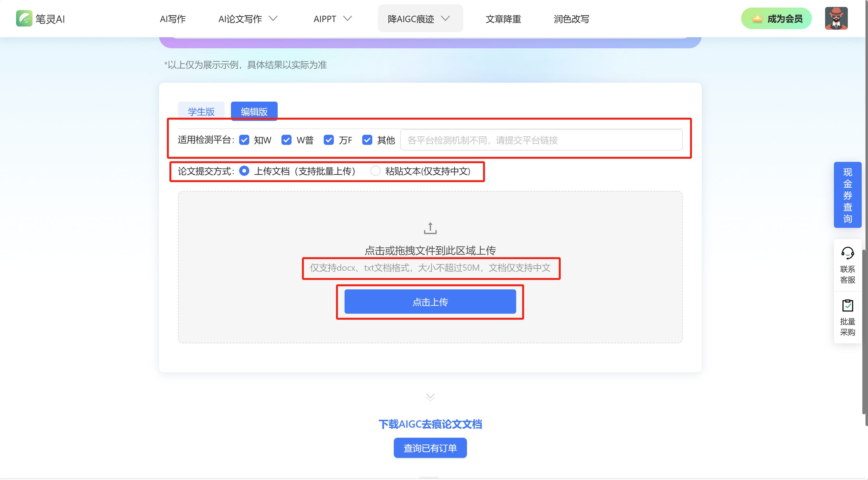Go to 文章降重 in navigation

click(503, 19)
